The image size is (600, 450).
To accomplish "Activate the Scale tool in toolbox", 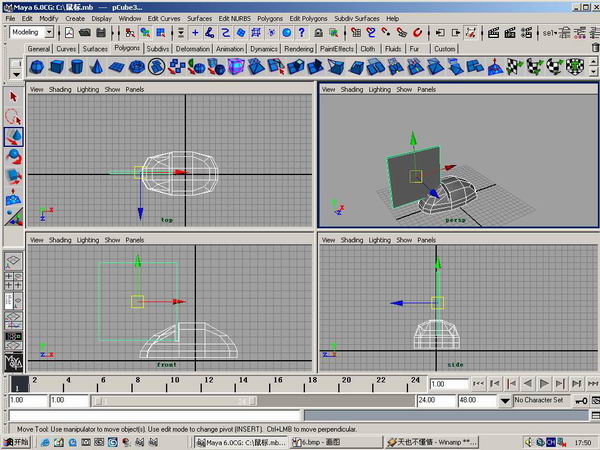I will pos(13,177).
